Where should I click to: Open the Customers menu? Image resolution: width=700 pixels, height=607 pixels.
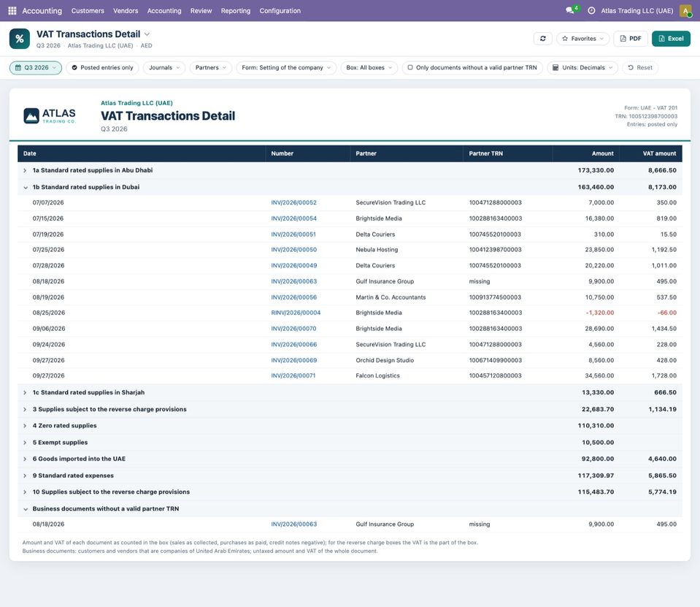[x=88, y=11]
